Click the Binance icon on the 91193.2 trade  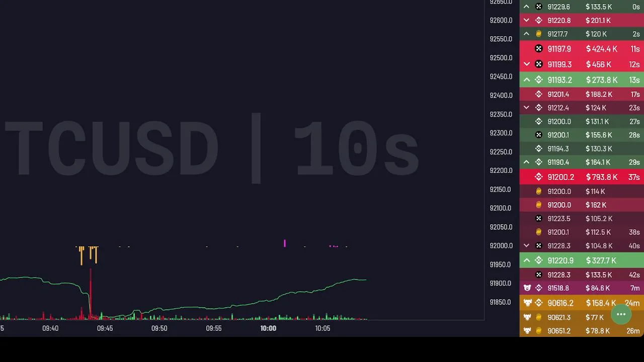click(539, 80)
